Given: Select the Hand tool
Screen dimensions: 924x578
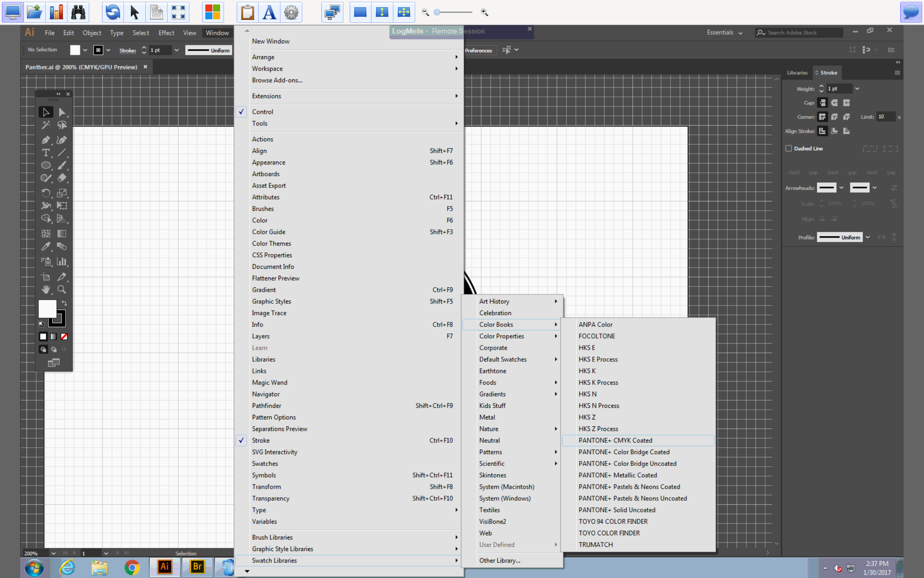Looking at the screenshot, I should (x=46, y=289).
